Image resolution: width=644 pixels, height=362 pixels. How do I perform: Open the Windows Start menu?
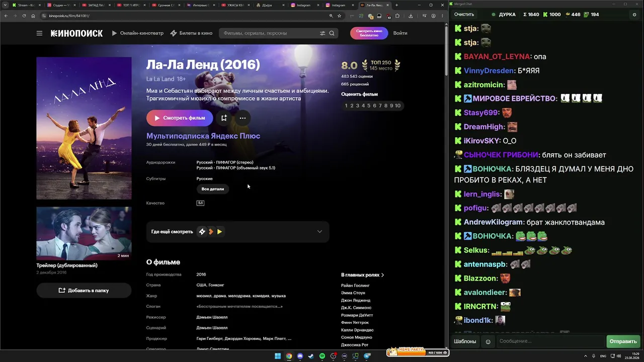pyautogui.click(x=278, y=356)
